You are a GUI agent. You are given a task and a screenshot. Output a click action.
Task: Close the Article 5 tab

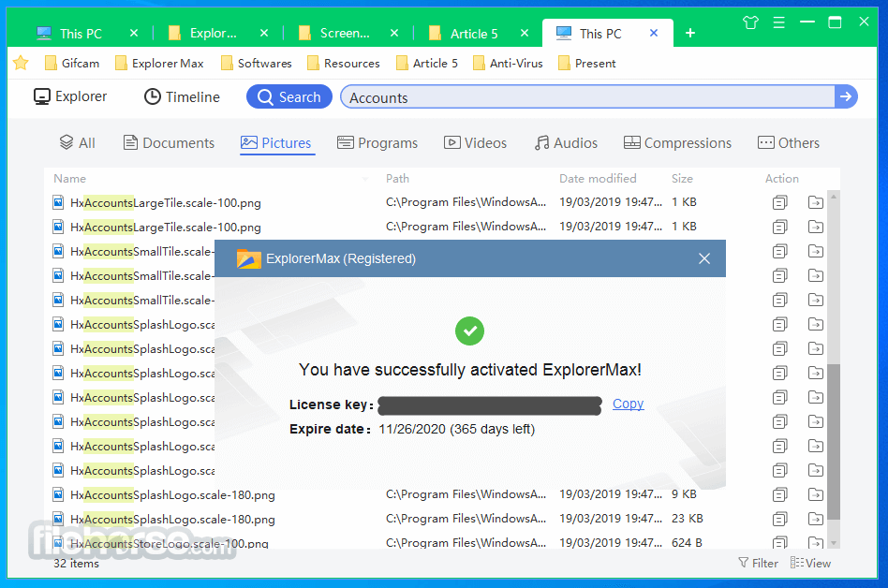point(525,34)
